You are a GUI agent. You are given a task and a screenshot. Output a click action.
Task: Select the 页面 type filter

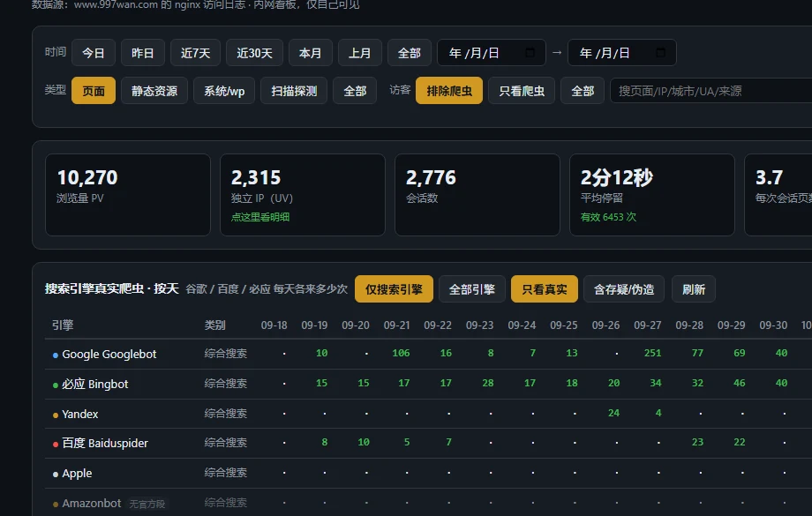(x=94, y=91)
